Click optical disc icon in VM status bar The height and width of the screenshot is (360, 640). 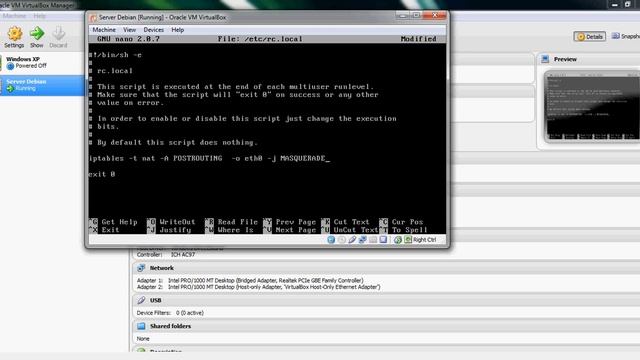click(x=342, y=240)
